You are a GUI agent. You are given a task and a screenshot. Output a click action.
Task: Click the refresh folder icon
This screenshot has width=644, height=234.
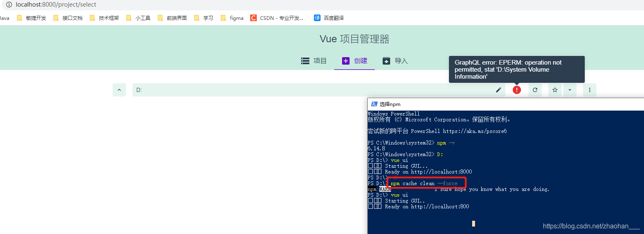click(535, 90)
